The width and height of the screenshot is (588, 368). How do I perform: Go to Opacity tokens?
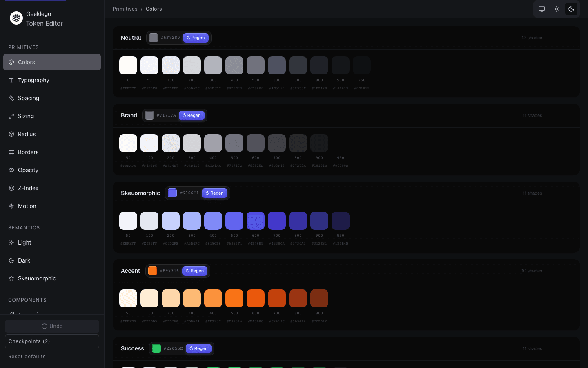click(52, 170)
